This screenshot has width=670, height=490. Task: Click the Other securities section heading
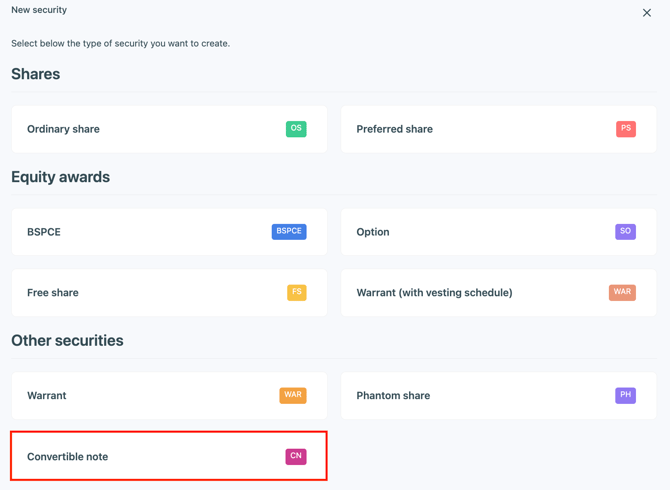(x=67, y=341)
